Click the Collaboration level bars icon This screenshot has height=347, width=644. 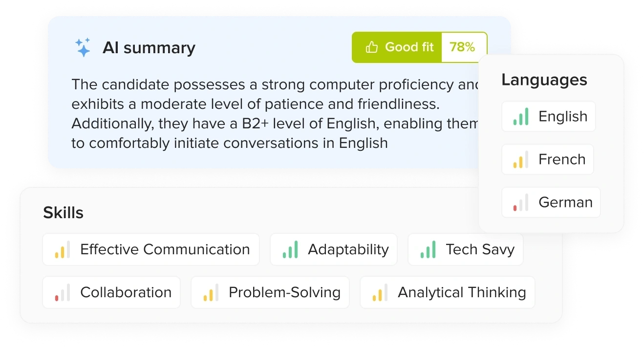(63, 293)
